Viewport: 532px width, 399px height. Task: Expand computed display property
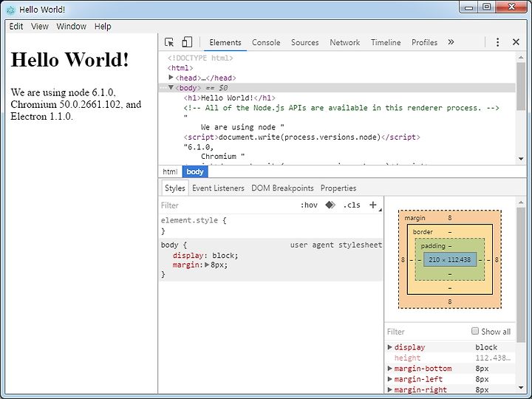tap(390, 347)
